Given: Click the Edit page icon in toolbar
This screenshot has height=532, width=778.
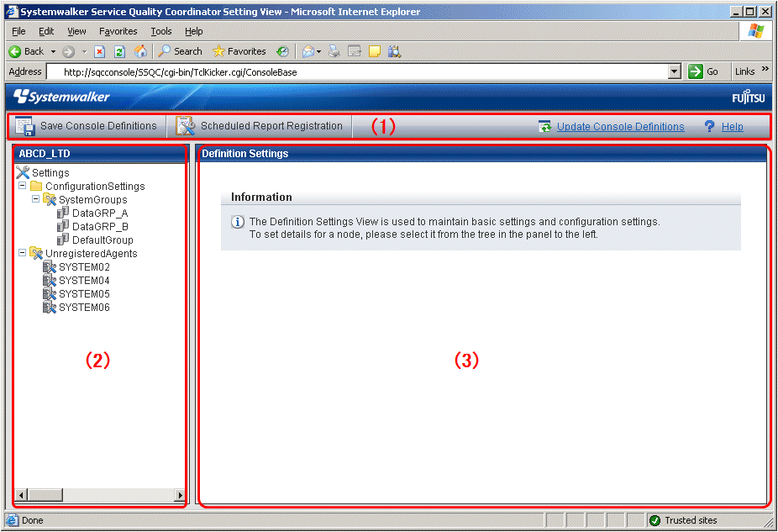Looking at the screenshot, I should pyautogui.click(x=355, y=51).
